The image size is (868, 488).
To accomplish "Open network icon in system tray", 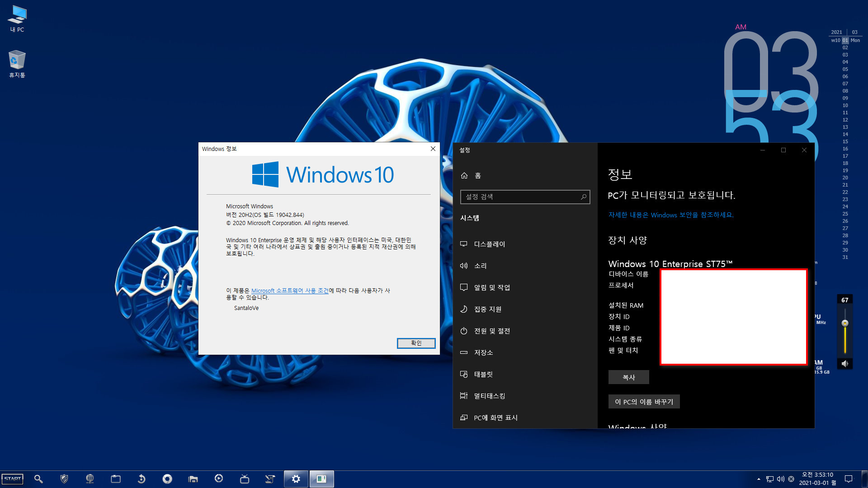I will 769,479.
